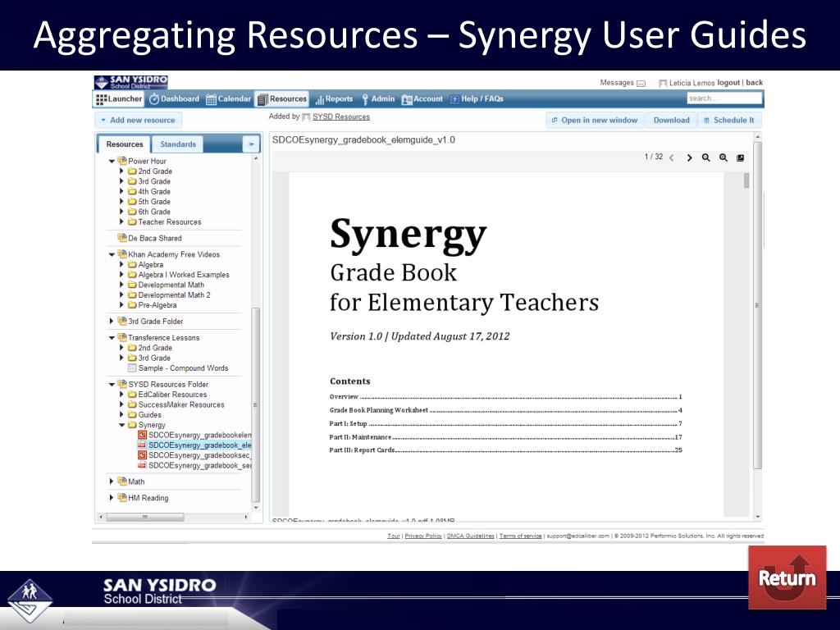Go to next page in viewer

689,157
